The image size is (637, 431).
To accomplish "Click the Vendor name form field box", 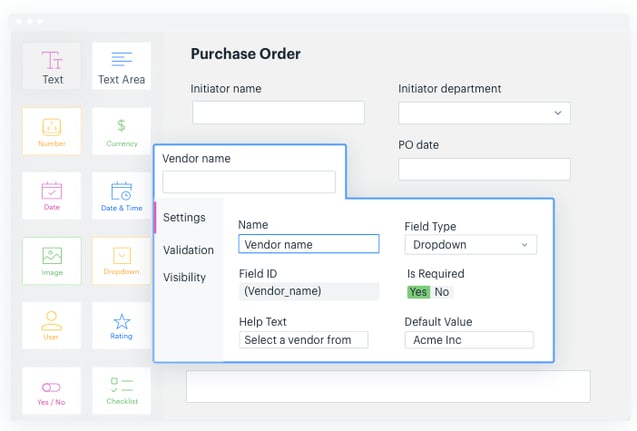I will pyautogui.click(x=249, y=182).
